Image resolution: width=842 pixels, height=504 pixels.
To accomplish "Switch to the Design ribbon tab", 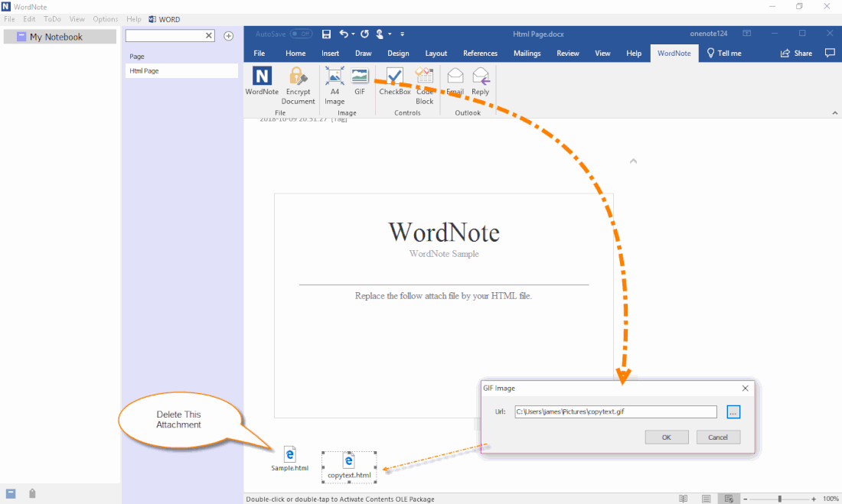I will click(x=399, y=53).
